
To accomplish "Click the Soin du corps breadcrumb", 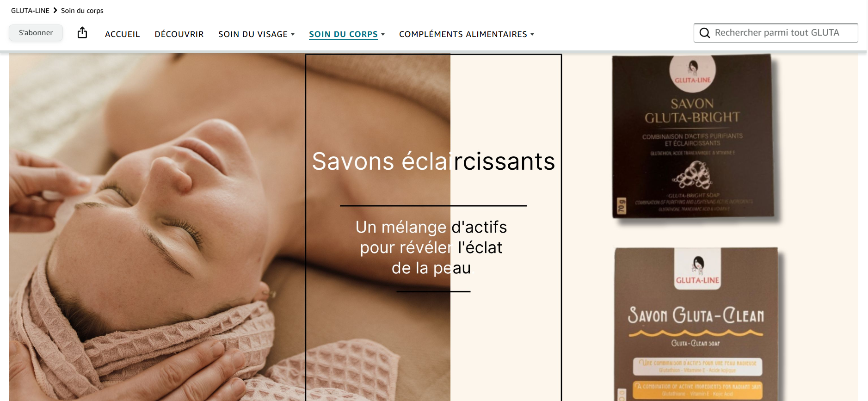I will 82,10.
